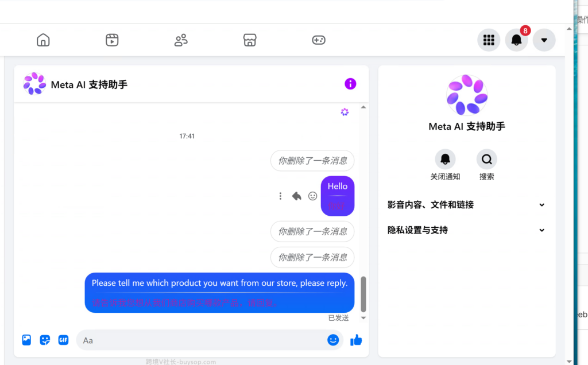
Task: Click first 你删除了一条消息 notice below 17:41
Action: [312, 160]
